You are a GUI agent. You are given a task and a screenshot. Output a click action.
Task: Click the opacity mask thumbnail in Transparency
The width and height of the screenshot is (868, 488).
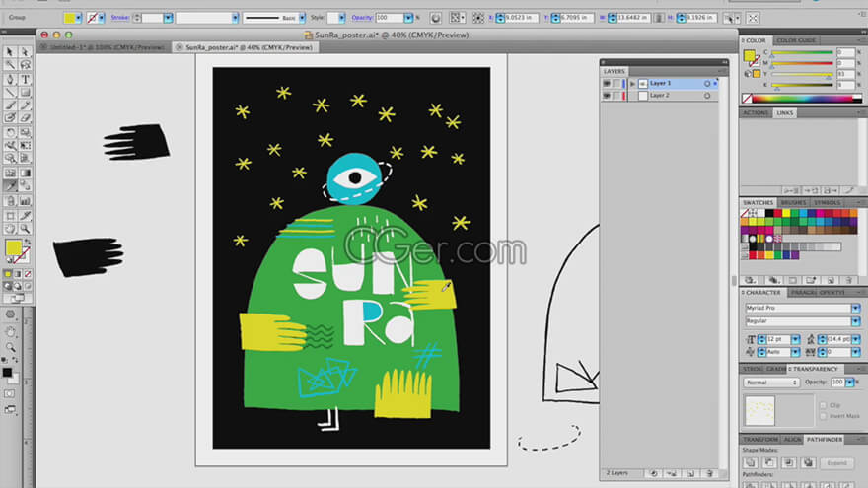pos(759,410)
